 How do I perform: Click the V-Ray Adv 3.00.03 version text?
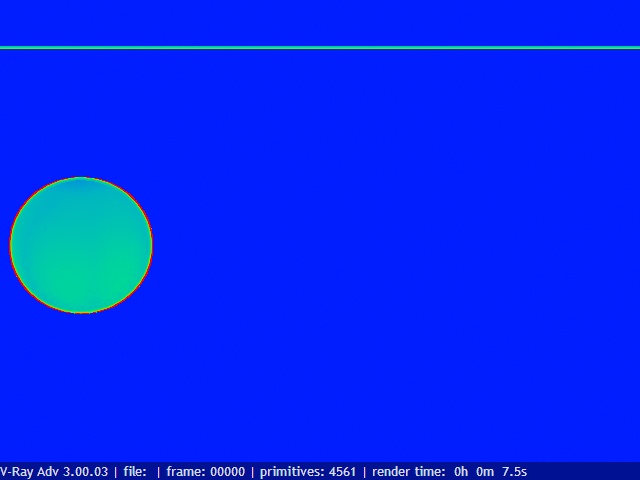click(54, 472)
